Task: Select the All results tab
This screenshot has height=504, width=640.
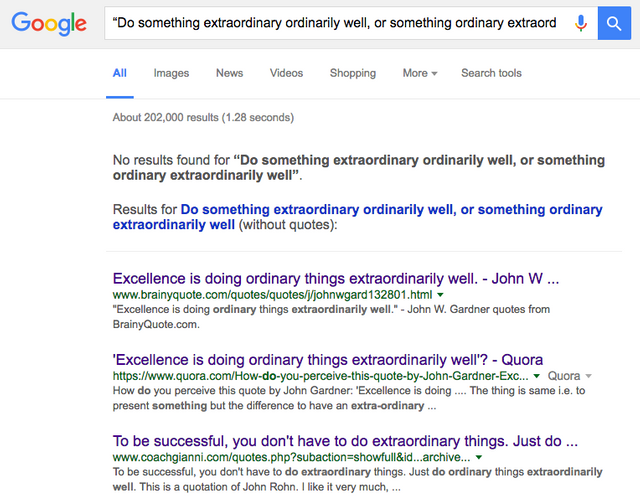Action: point(120,73)
